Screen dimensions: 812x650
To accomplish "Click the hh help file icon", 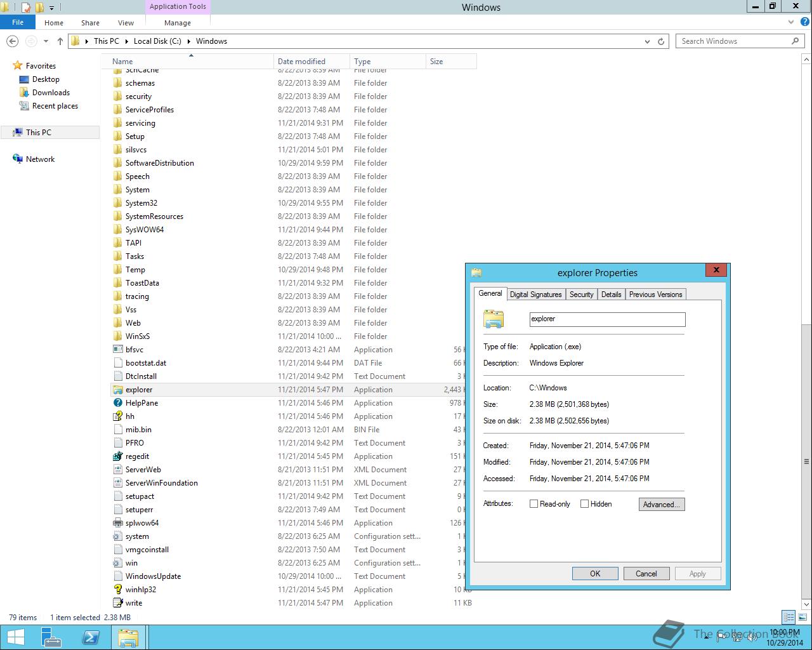I will tap(117, 416).
